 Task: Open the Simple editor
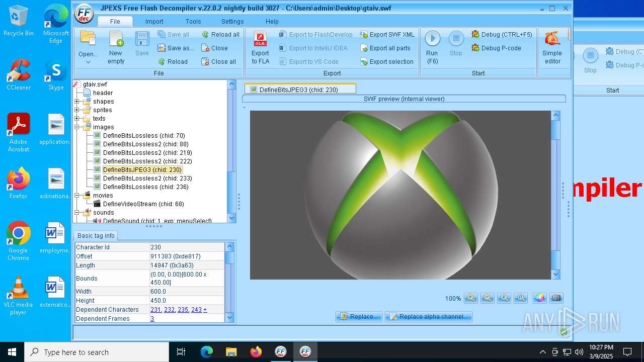click(552, 47)
